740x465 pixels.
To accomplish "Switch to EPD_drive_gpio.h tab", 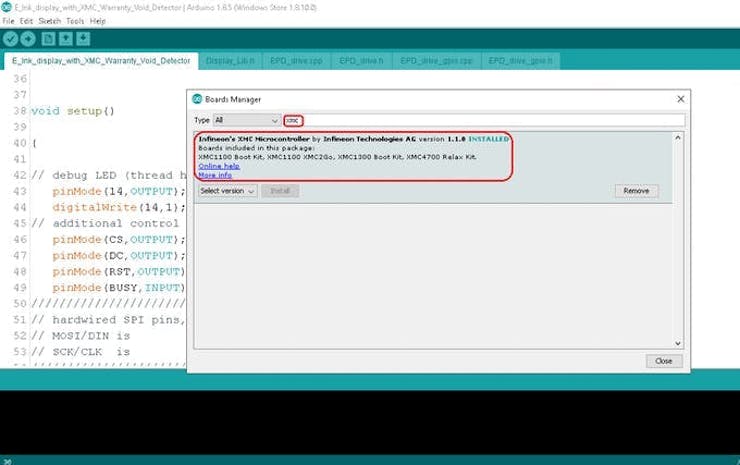I will click(521, 61).
